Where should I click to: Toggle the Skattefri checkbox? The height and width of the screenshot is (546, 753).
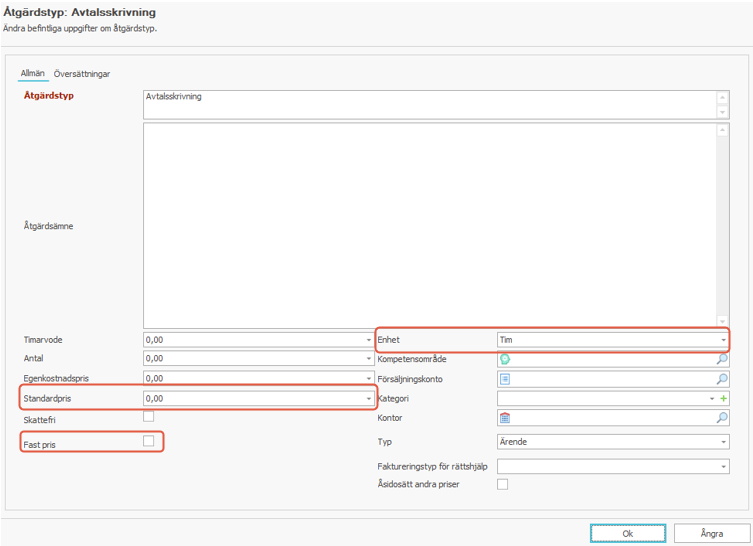(149, 417)
